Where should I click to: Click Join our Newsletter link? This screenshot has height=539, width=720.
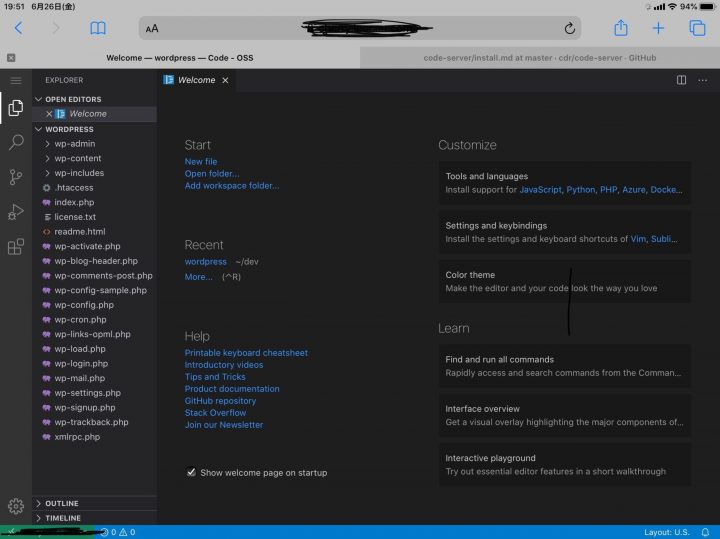click(x=224, y=425)
